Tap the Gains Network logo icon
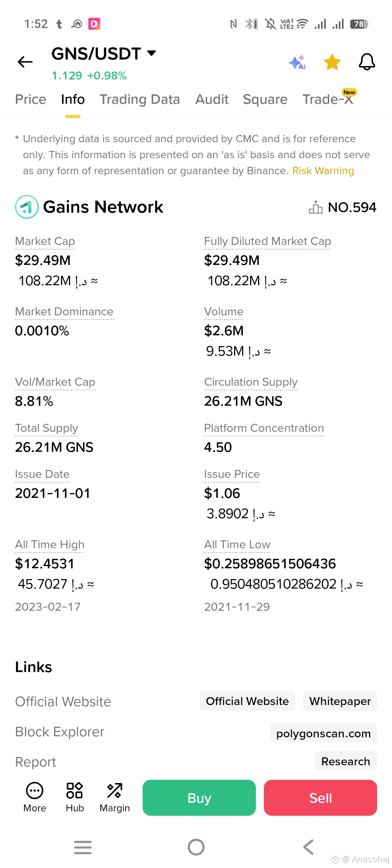 coord(27,207)
